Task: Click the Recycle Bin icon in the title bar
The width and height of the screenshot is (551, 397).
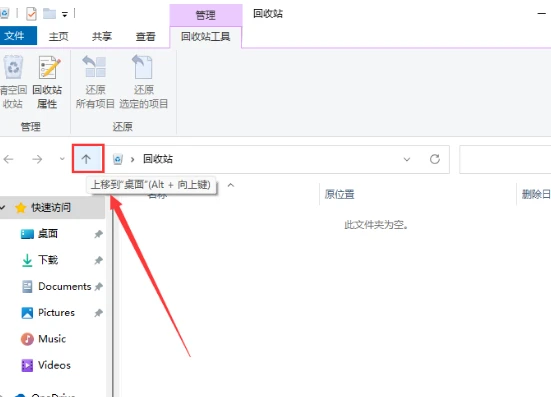Action: pos(4,14)
